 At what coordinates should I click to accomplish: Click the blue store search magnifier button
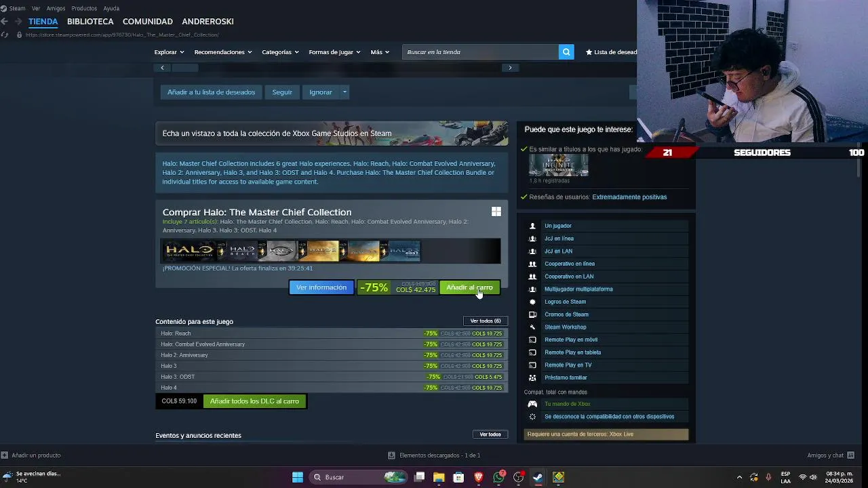coord(566,52)
